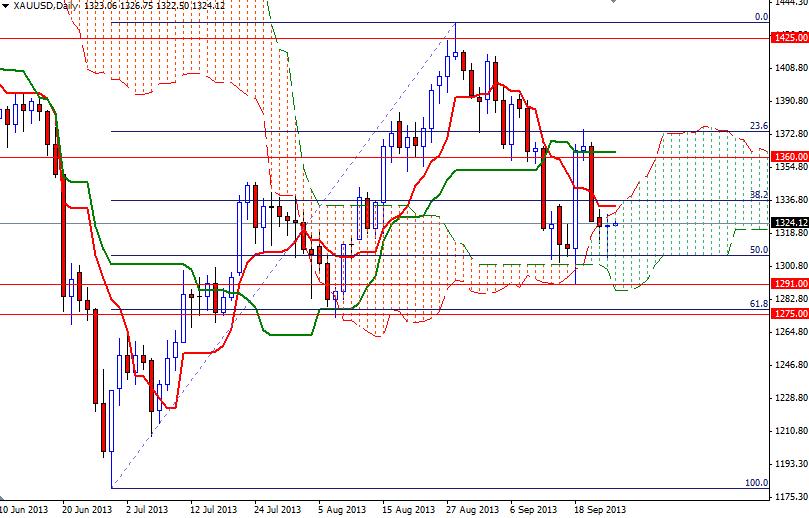Screen dimensions: 809x518
Task: Click the Fibonacci 100.0 level label
Action: coord(757,483)
